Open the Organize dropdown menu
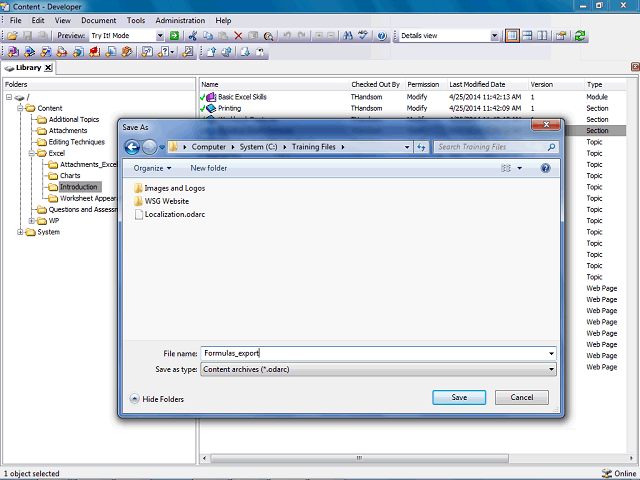Viewport: 640px width, 480px height. pos(152,168)
